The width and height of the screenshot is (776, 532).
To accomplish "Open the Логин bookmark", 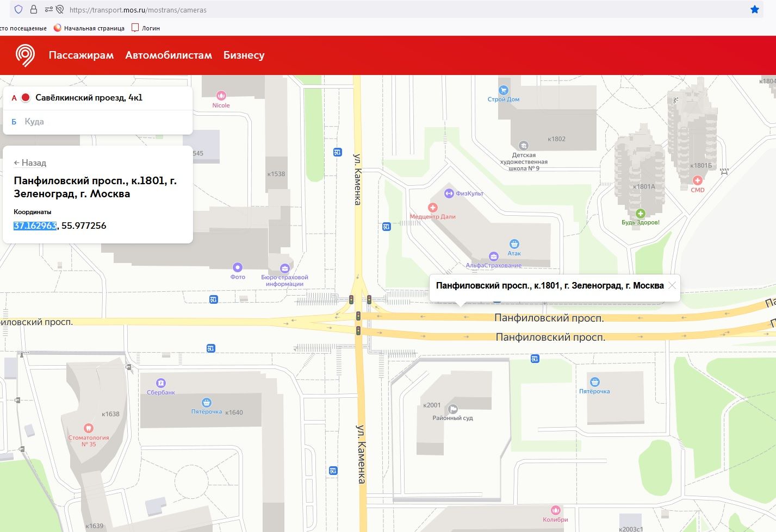I will pos(146,28).
